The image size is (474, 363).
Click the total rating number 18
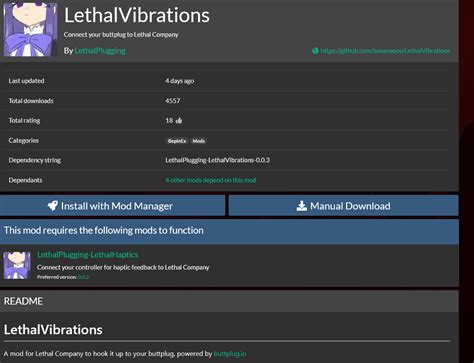(169, 121)
